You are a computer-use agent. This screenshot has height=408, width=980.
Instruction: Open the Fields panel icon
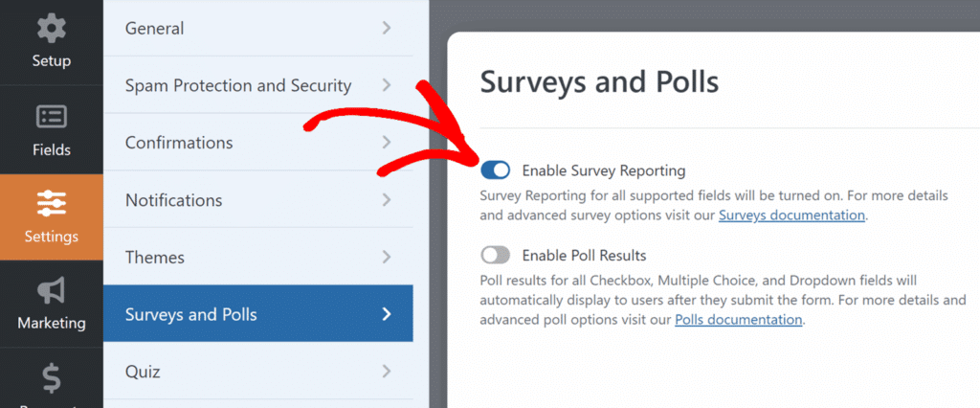point(51,117)
